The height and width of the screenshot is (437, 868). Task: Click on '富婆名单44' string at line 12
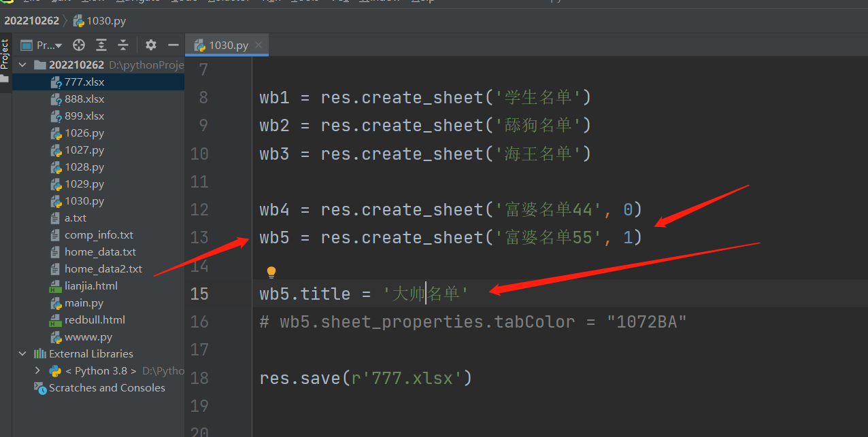(548, 209)
